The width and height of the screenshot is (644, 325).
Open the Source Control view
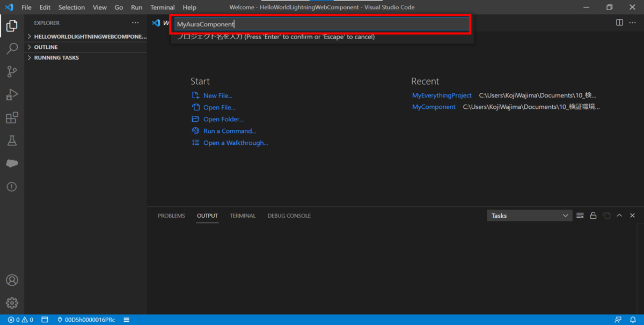(12, 72)
